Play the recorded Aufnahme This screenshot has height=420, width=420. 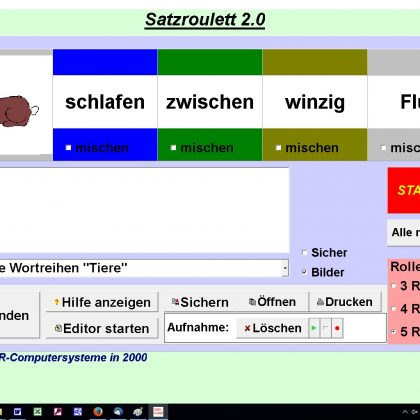click(314, 328)
